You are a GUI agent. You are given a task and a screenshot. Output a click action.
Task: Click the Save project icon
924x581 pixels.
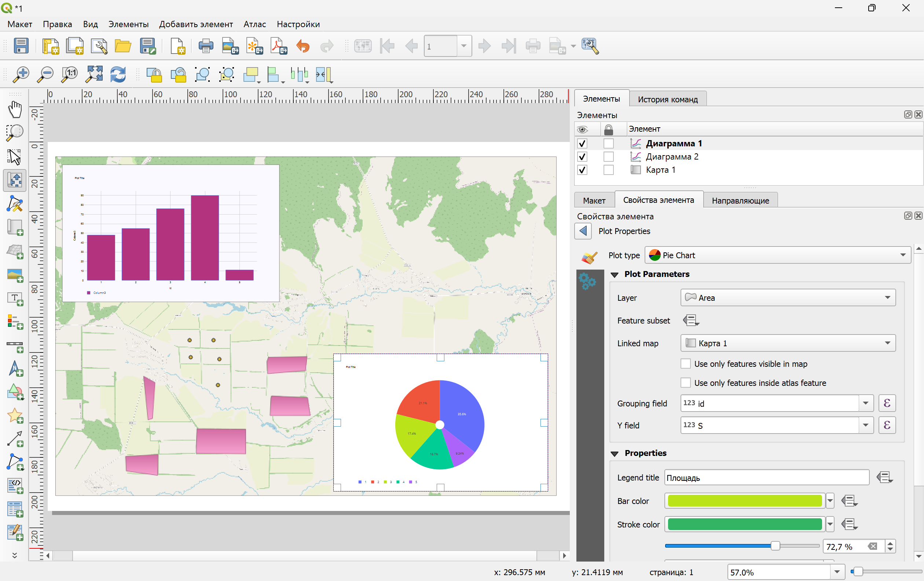(x=21, y=46)
